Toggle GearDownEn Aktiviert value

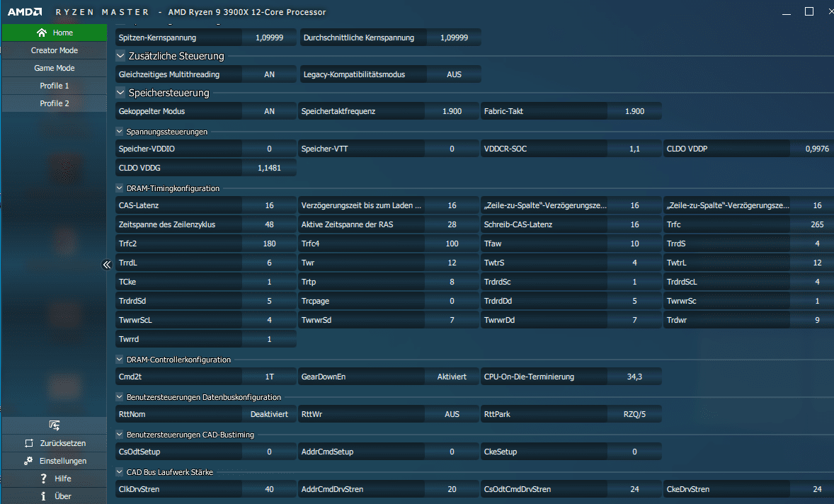pyautogui.click(x=452, y=377)
